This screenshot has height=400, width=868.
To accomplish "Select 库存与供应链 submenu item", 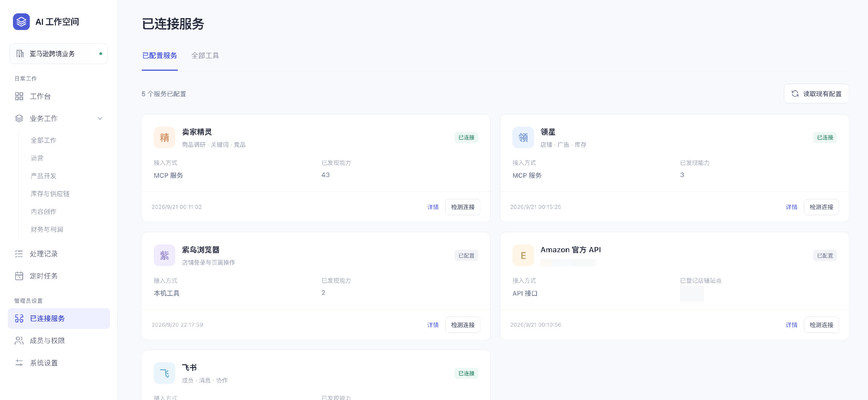I will point(50,194).
